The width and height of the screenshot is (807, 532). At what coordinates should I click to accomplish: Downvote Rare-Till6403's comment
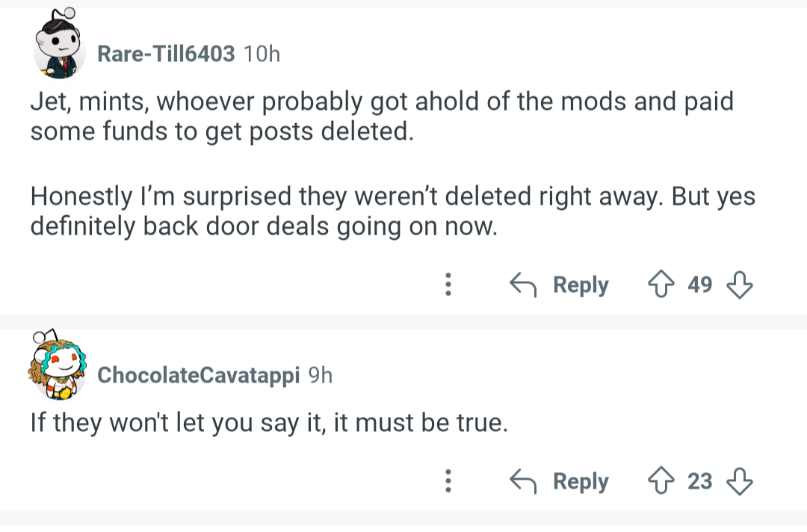point(739,285)
